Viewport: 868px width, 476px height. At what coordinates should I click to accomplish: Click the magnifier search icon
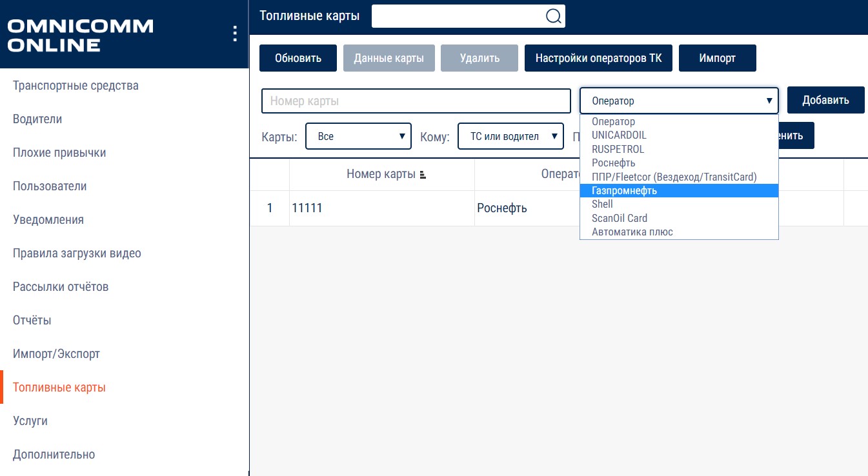tap(553, 16)
